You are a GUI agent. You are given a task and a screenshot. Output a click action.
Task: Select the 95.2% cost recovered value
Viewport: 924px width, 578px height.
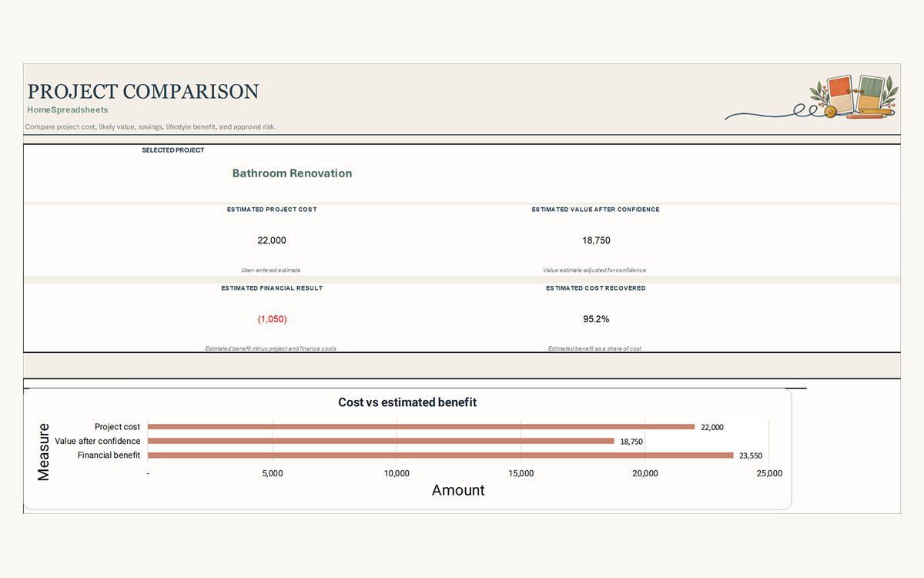point(597,319)
